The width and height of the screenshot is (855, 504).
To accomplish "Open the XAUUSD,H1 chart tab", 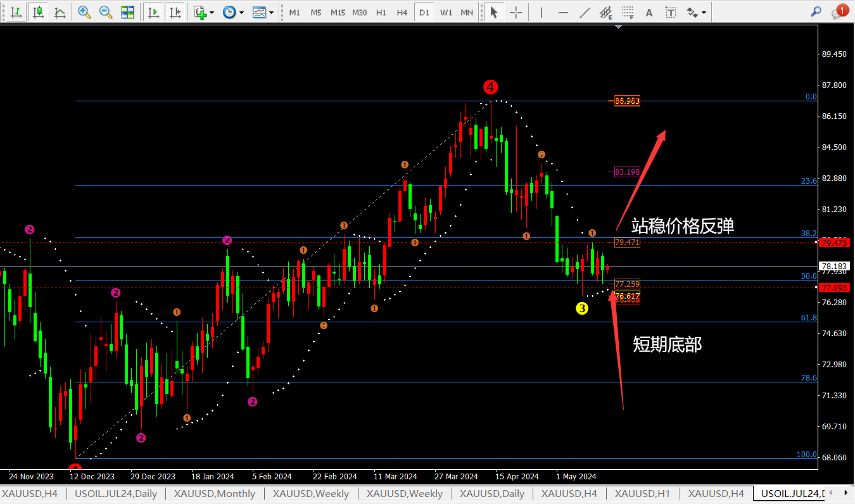I will pos(643,493).
